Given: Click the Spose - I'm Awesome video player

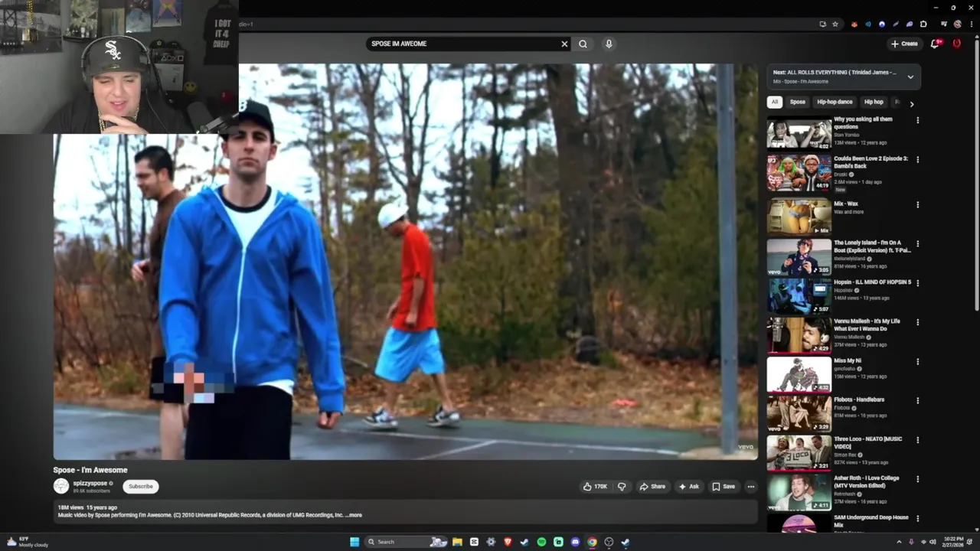Looking at the screenshot, I should 406,262.
